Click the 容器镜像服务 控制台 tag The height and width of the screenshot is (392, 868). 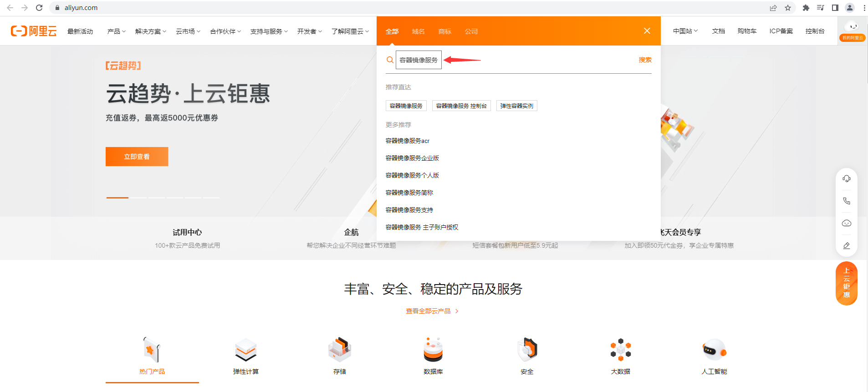tap(461, 106)
